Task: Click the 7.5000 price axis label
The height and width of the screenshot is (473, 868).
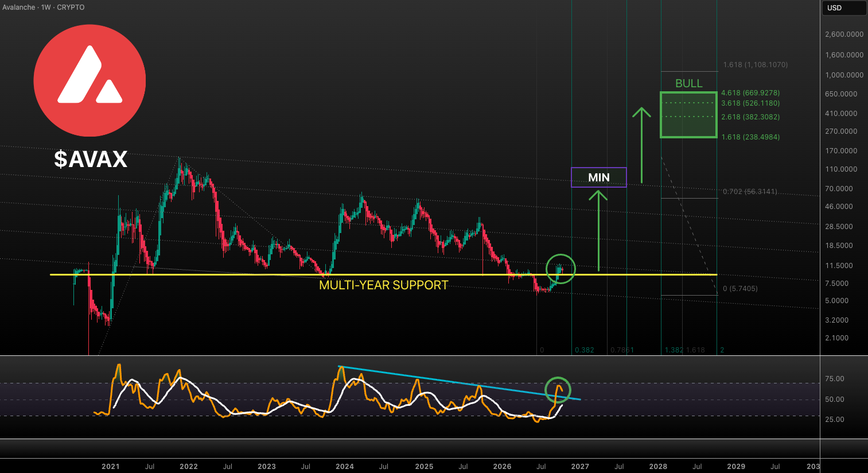Action: coord(837,284)
